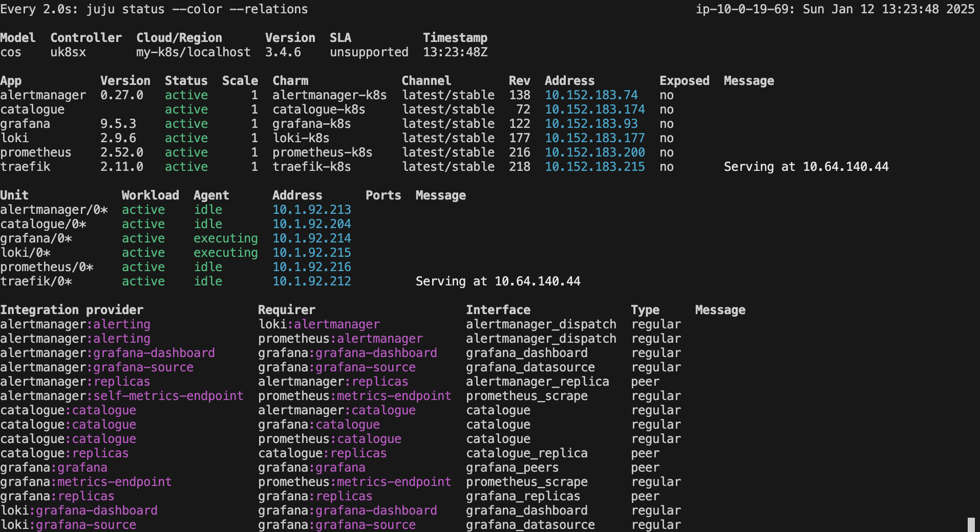Click the catalogue address 10.152.183.174
Screen dimensions: 980x532
(x=595, y=109)
